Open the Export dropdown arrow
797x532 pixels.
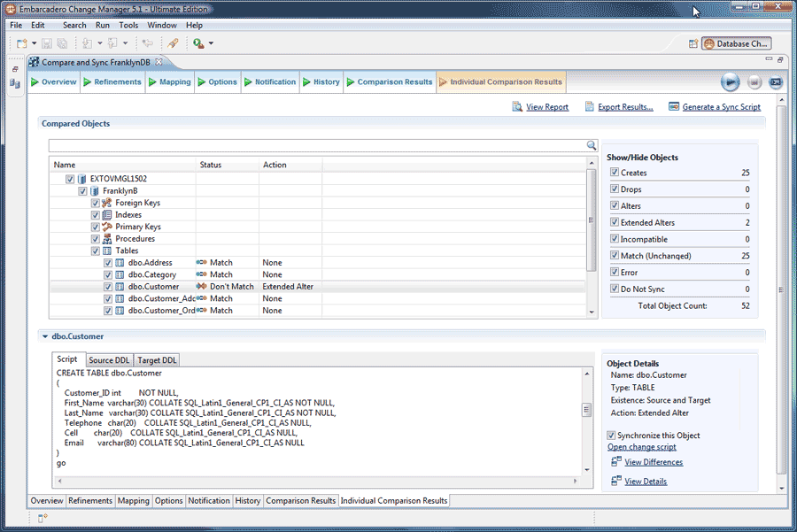tap(125, 43)
